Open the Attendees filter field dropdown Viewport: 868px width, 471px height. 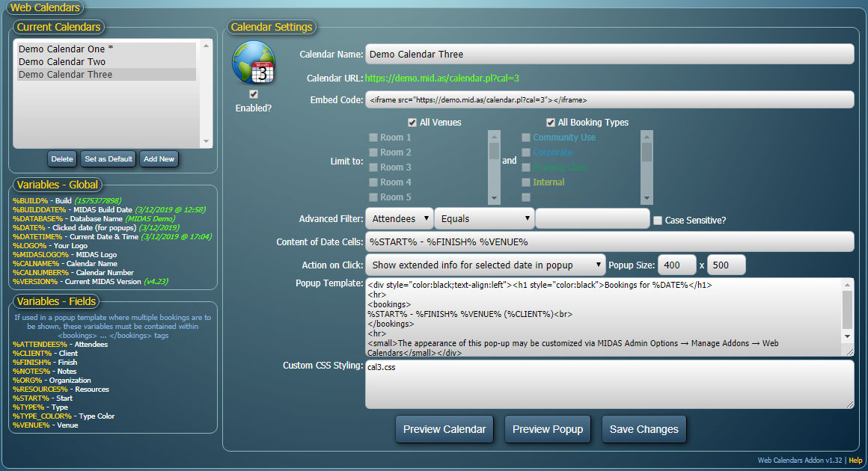[399, 218]
